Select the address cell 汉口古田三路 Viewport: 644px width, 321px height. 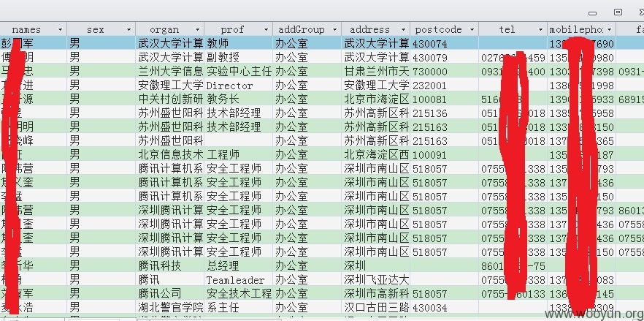[x=375, y=307]
